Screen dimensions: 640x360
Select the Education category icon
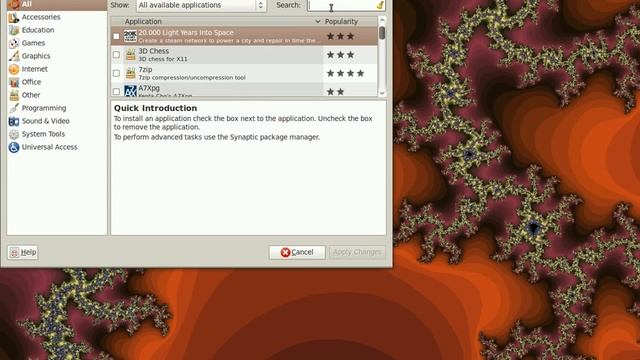[x=14, y=30]
